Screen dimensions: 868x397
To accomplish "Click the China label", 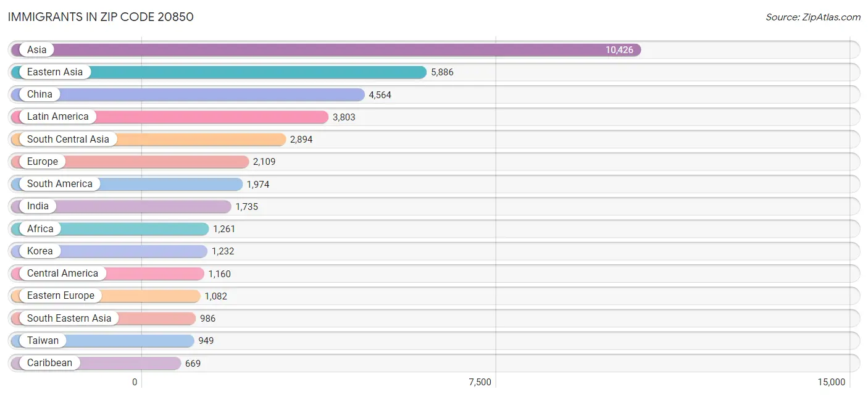I will [40, 94].
